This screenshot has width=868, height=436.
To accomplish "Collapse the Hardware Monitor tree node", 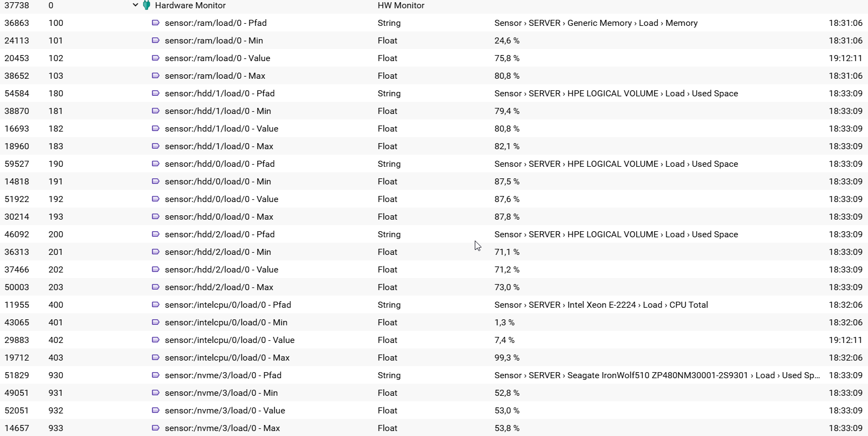I will [x=135, y=6].
